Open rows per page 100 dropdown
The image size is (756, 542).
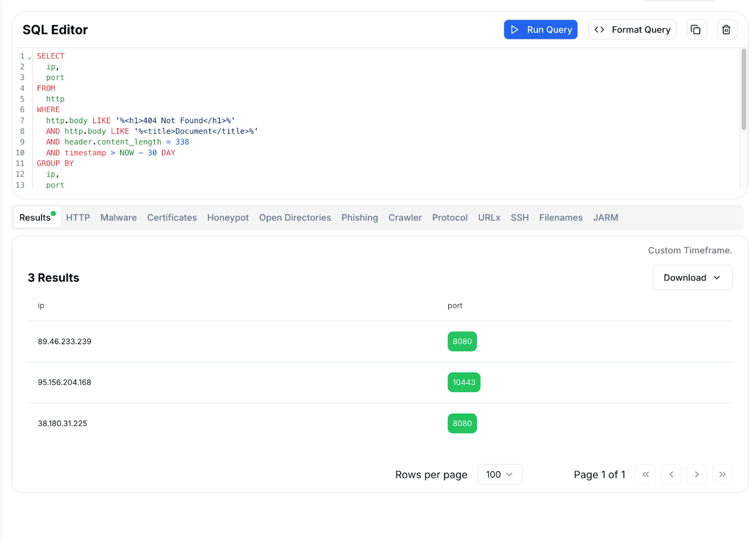(x=499, y=474)
